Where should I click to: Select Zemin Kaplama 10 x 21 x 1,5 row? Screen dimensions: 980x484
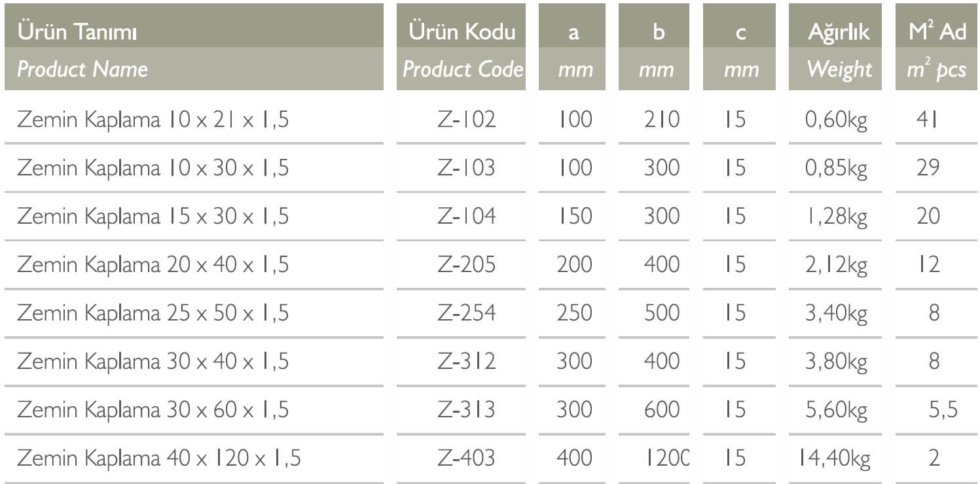[491, 120]
